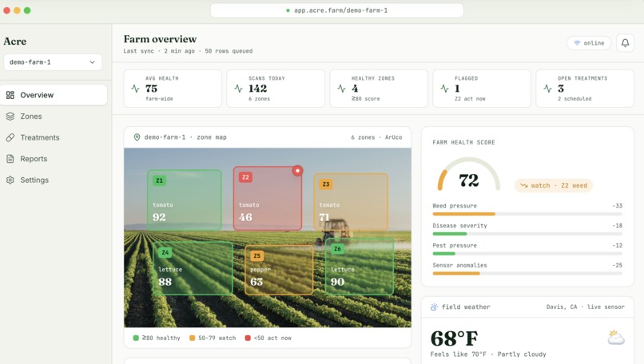This screenshot has height=364, width=644.
Task: Click the Disease severity progress bar
Action: coord(527,234)
